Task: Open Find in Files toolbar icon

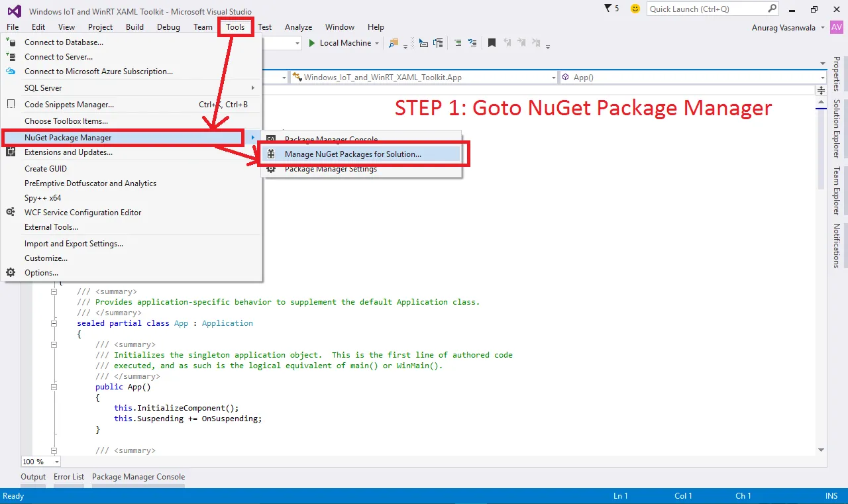Action: pyautogui.click(x=394, y=43)
